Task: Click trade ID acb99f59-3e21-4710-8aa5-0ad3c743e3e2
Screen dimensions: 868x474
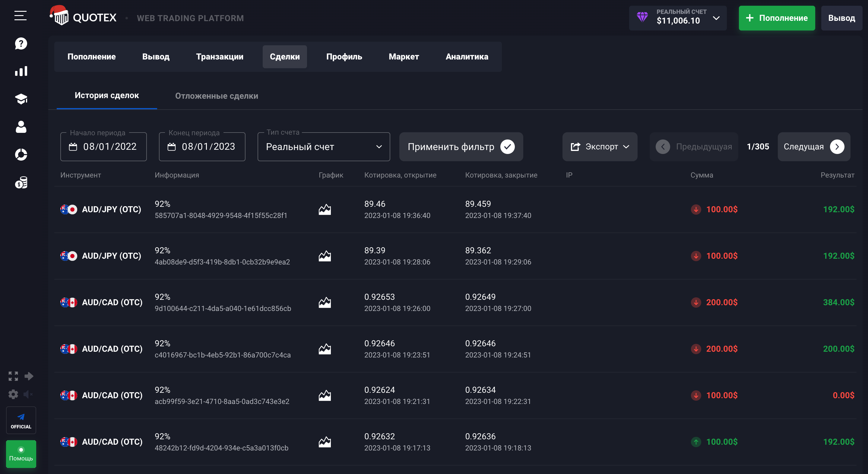Action: [222, 402]
